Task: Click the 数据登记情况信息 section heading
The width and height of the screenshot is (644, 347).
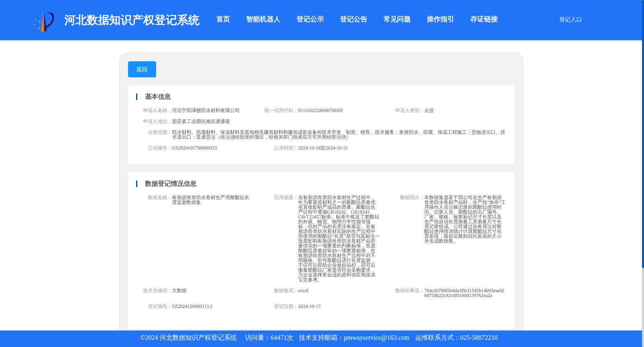Action: click(171, 184)
